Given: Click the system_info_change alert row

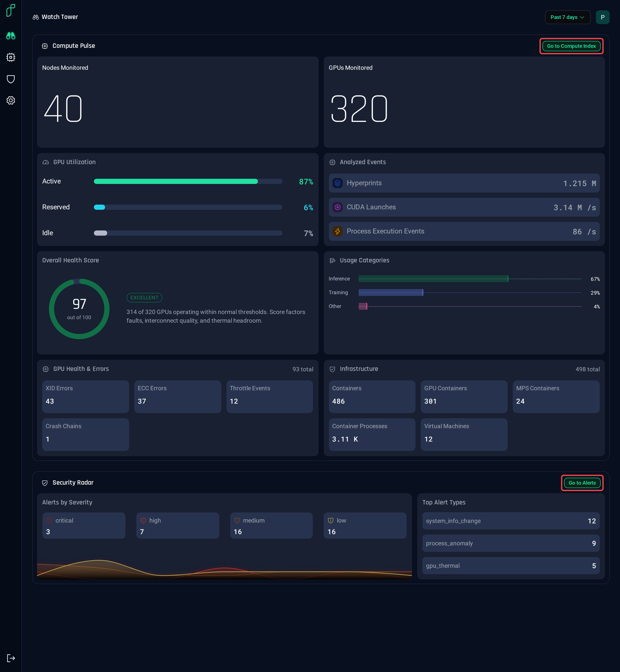Looking at the screenshot, I should click(x=511, y=521).
